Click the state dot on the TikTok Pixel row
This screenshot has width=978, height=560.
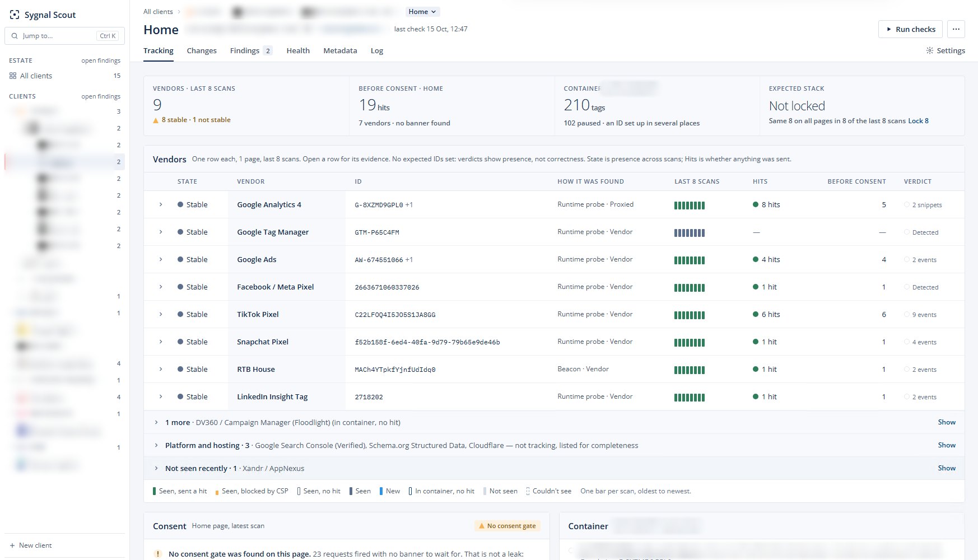click(180, 314)
